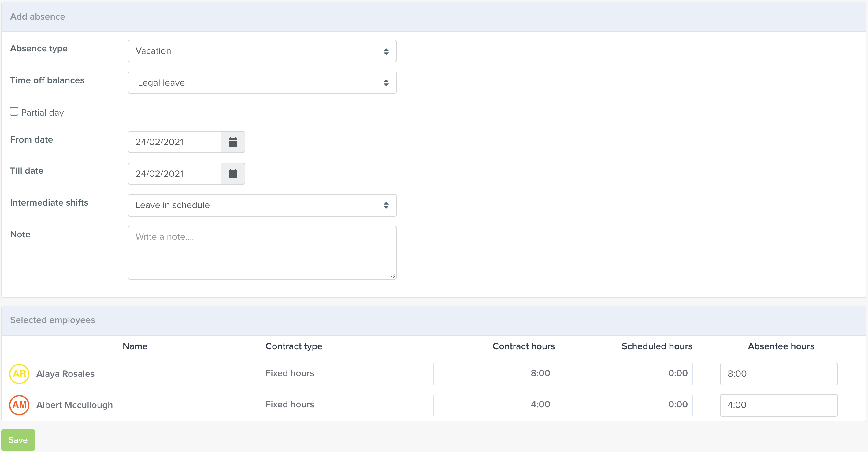Open the From date calendar picker
868x452 pixels.
[233, 142]
